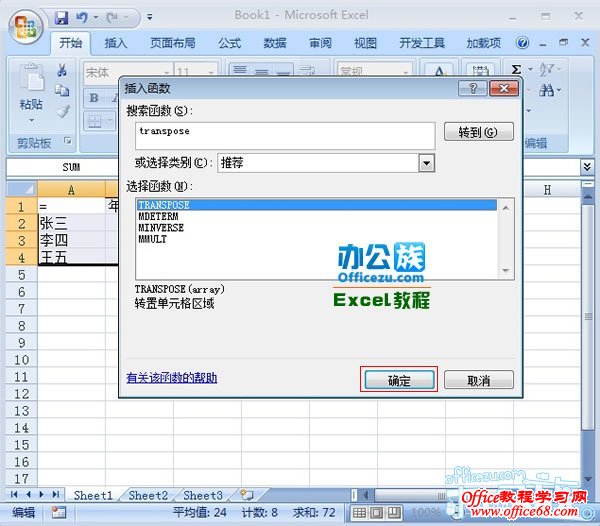Open Quick Access Toolbar customize arrow
Viewport: 600px width, 526px height.
[x=150, y=17]
